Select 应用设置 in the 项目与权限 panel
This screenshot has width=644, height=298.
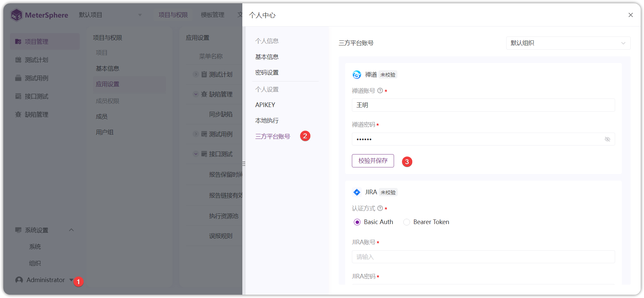tap(129, 84)
